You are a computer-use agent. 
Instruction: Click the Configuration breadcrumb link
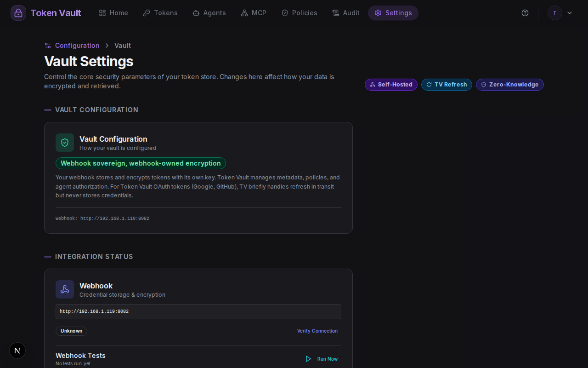(77, 46)
